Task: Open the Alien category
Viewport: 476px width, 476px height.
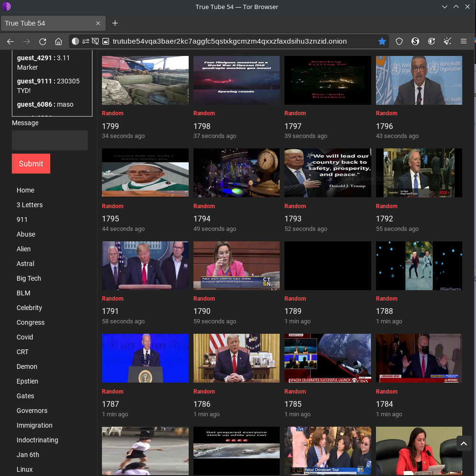Action: click(x=24, y=249)
